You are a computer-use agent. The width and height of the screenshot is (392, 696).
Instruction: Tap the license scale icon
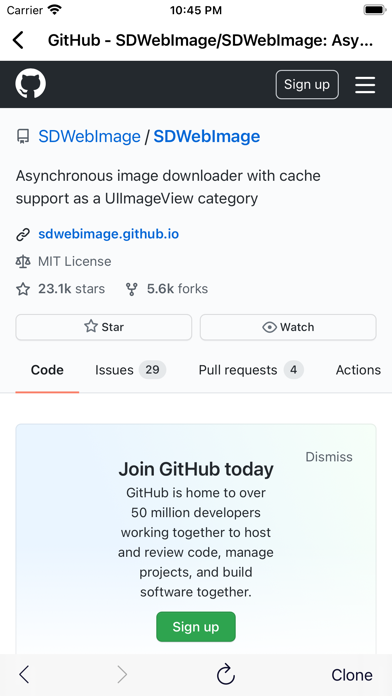click(23, 261)
